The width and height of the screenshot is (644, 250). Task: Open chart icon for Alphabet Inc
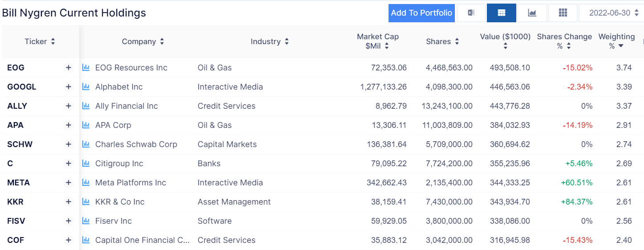coord(86,87)
